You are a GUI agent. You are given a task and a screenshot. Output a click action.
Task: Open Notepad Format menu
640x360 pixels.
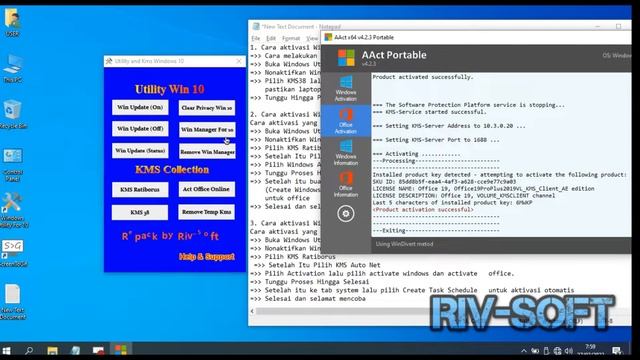coord(291,38)
